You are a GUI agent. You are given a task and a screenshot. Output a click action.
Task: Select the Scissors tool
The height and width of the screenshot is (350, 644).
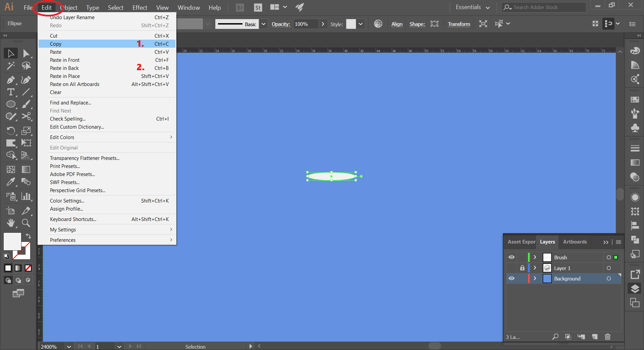26,117
